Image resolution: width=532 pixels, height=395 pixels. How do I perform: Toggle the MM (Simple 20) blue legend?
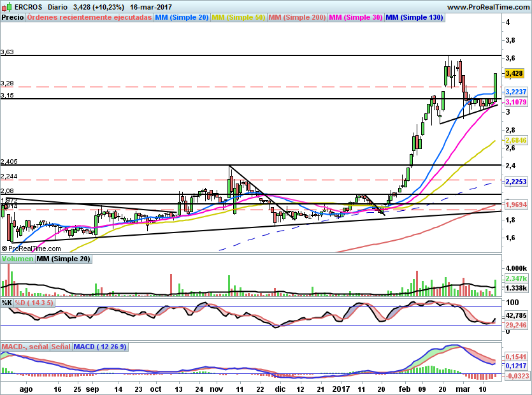[x=182, y=18]
